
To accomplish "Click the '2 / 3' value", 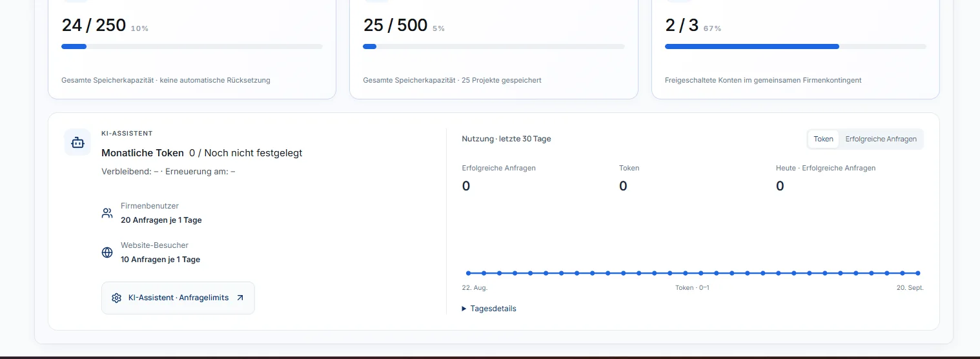I will click(682, 25).
